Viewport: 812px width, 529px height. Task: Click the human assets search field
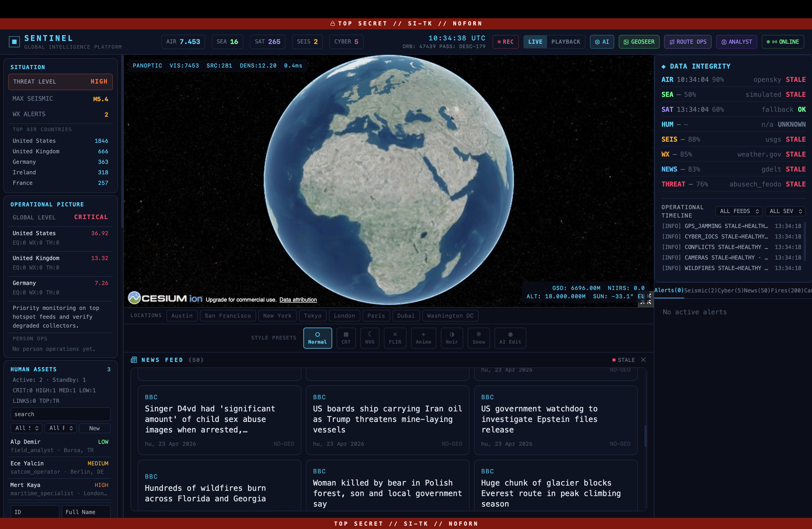pos(60,414)
